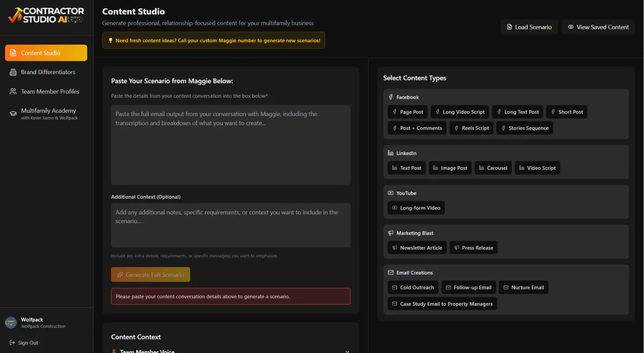This screenshot has width=644, height=353.
Task: Select Facebook Long Video Script
Action: click(459, 112)
